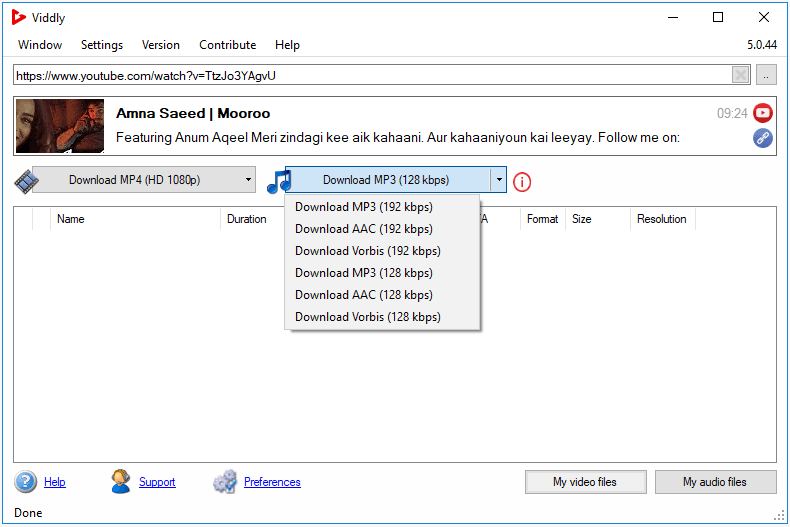Click the red YouTube icon beside duration

click(763, 113)
